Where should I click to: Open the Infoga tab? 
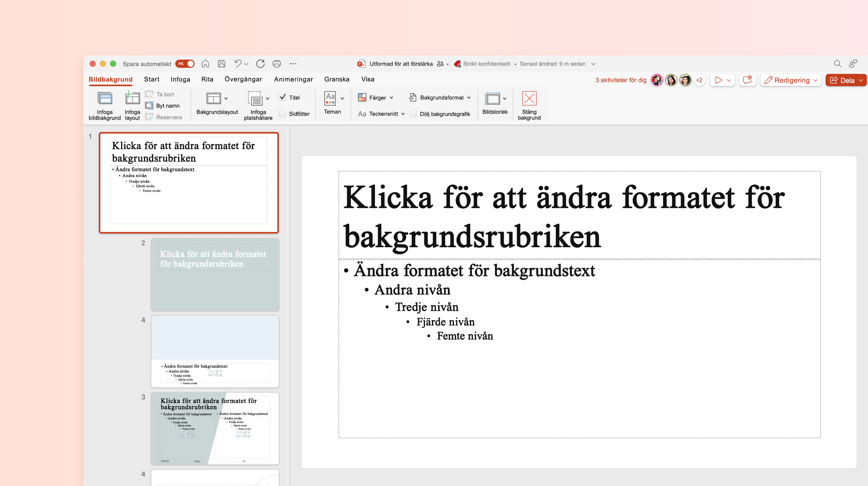(x=180, y=79)
